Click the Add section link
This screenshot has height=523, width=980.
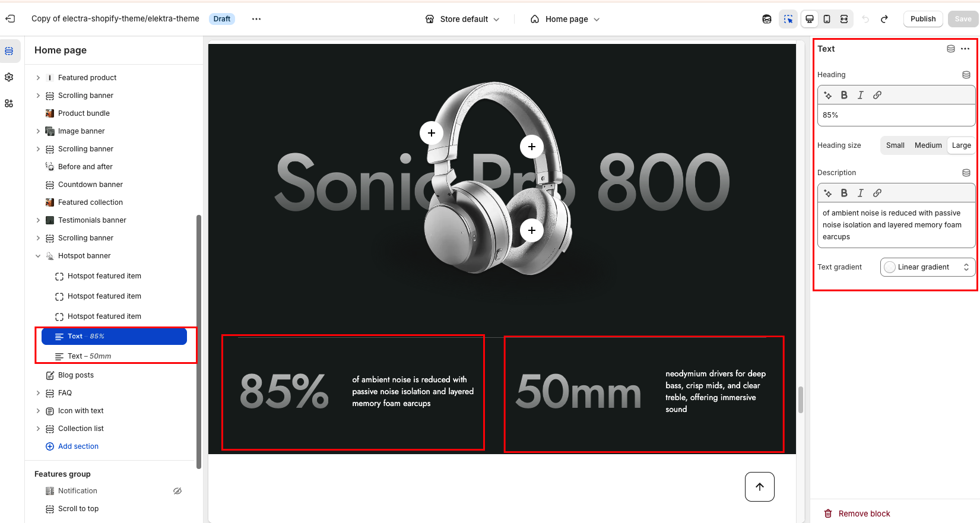pyautogui.click(x=72, y=446)
